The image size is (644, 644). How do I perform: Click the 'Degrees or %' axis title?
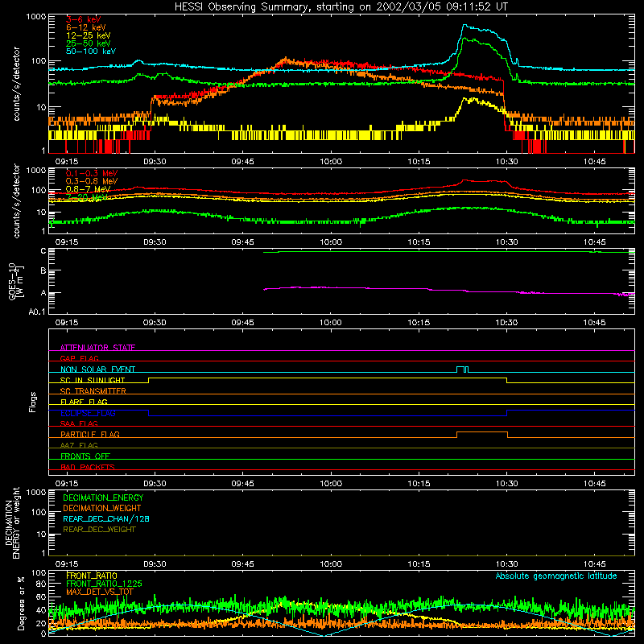click(x=21, y=603)
